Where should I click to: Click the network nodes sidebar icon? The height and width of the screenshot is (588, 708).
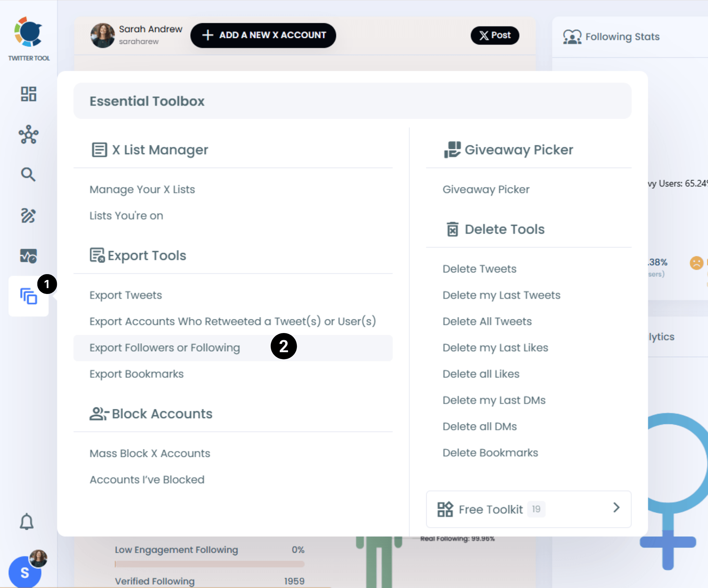[x=28, y=134]
